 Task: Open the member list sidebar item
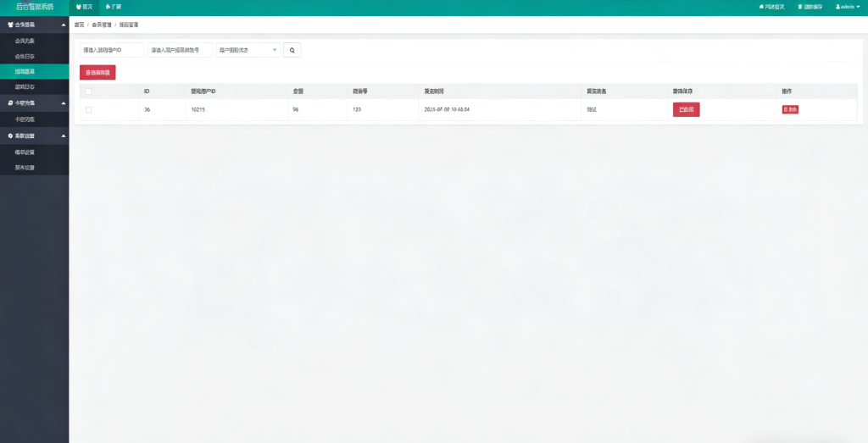(25, 40)
